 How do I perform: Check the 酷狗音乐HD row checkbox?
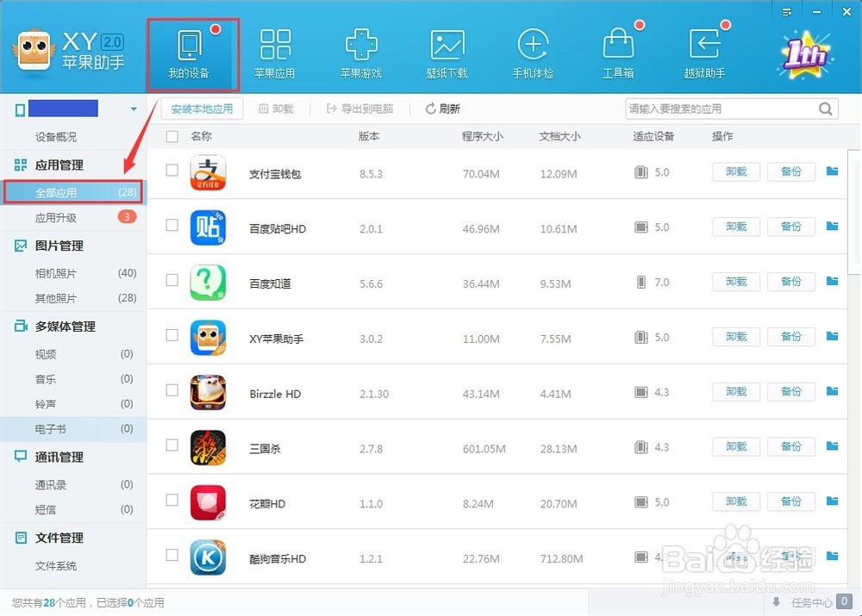pos(172,555)
